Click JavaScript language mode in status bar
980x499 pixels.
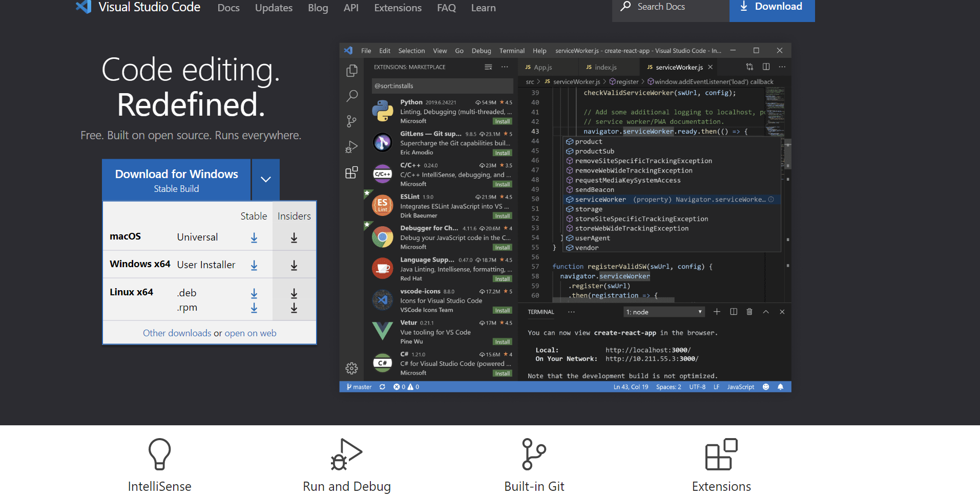point(740,387)
